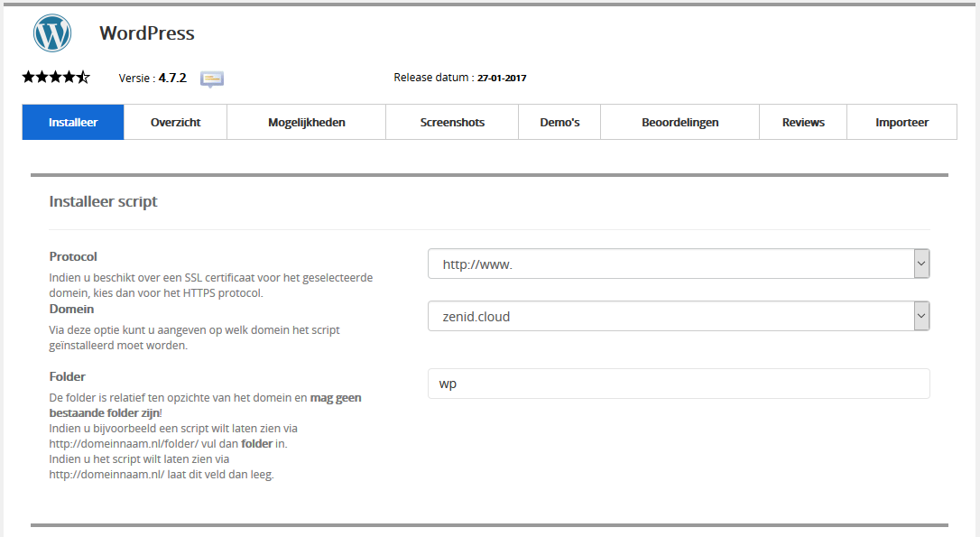This screenshot has height=537, width=980.
Task: Click the WordPress logo icon
Action: pyautogui.click(x=52, y=33)
